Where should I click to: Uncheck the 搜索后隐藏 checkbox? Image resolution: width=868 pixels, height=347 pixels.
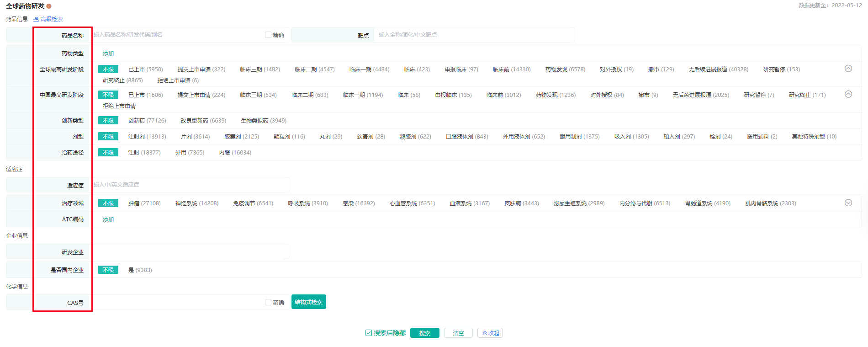tap(369, 333)
